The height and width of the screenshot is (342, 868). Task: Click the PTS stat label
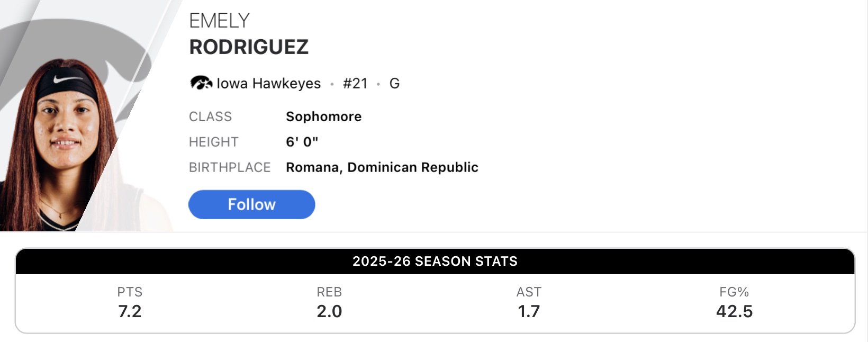coord(130,292)
